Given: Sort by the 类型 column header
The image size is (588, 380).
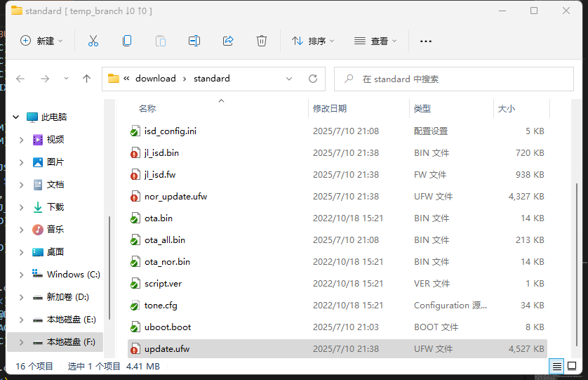Looking at the screenshot, I should (x=422, y=108).
